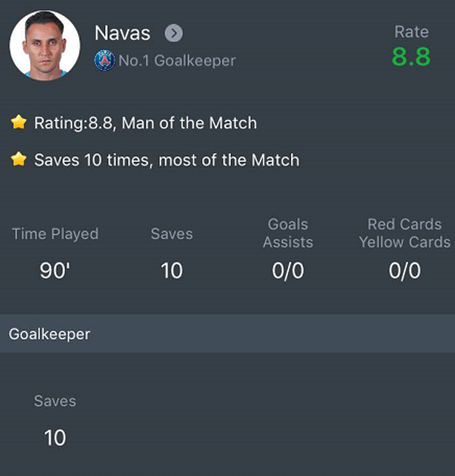
Task: Click the Goalkeeper section header
Action: 49,334
